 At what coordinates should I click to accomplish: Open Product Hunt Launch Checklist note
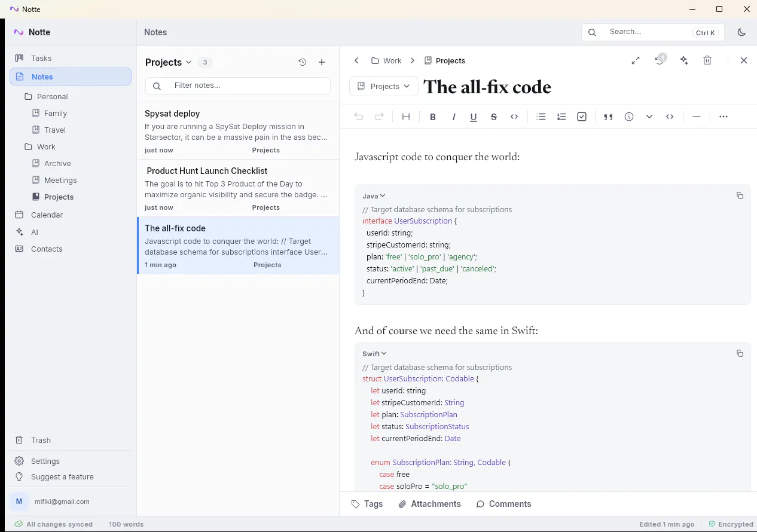point(238,188)
